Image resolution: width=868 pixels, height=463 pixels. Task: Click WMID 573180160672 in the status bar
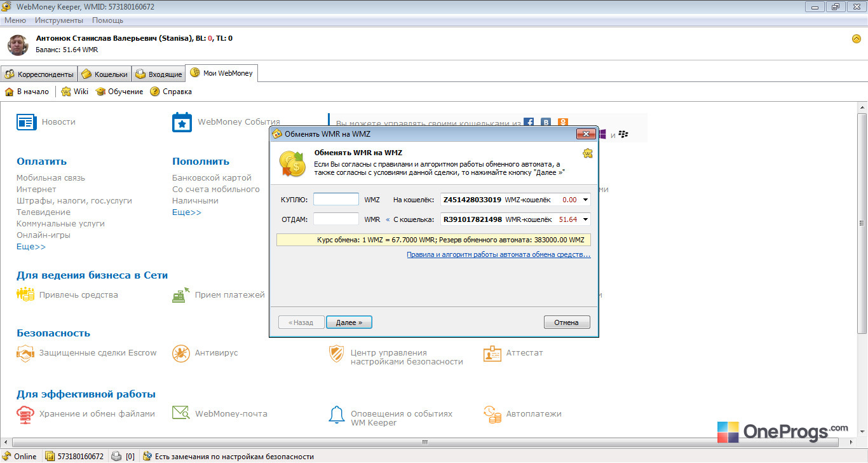pos(75,456)
